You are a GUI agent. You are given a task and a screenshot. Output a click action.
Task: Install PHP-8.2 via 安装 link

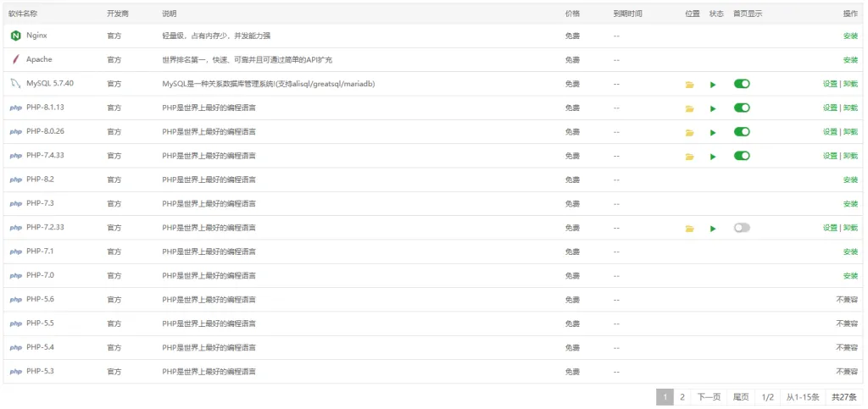[x=850, y=180]
